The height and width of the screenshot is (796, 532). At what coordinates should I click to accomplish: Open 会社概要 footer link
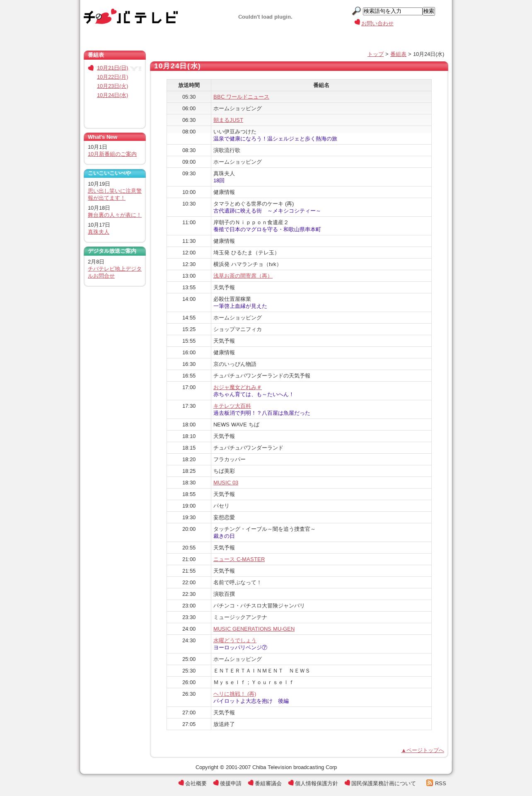coord(196,784)
